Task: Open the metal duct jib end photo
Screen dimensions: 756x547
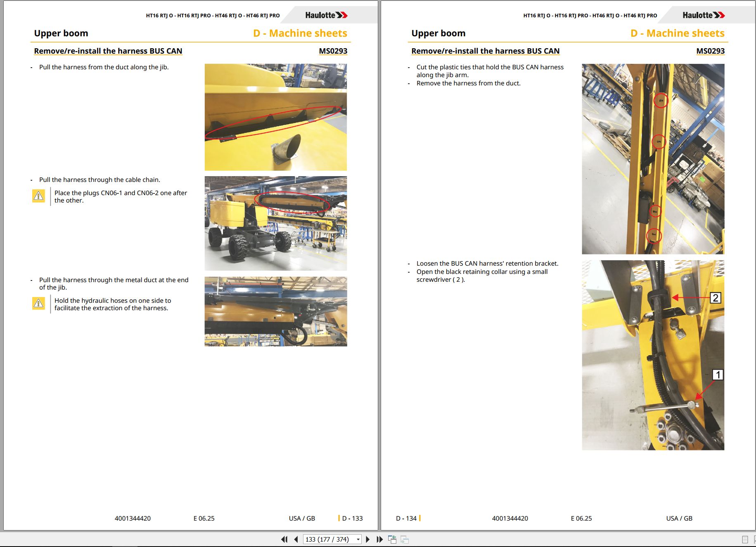Action: (x=276, y=311)
